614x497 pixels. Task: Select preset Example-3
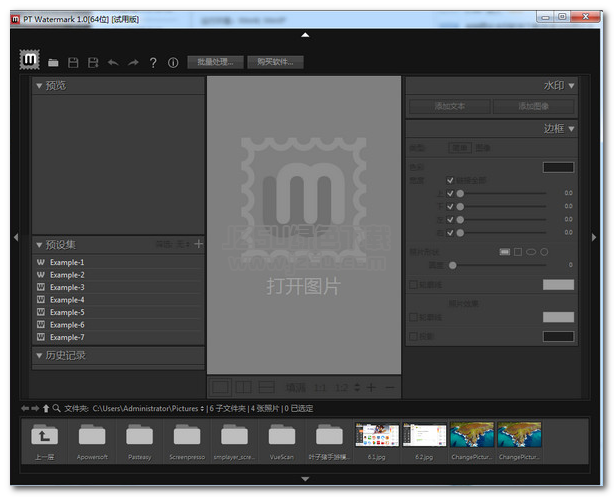click(x=117, y=287)
